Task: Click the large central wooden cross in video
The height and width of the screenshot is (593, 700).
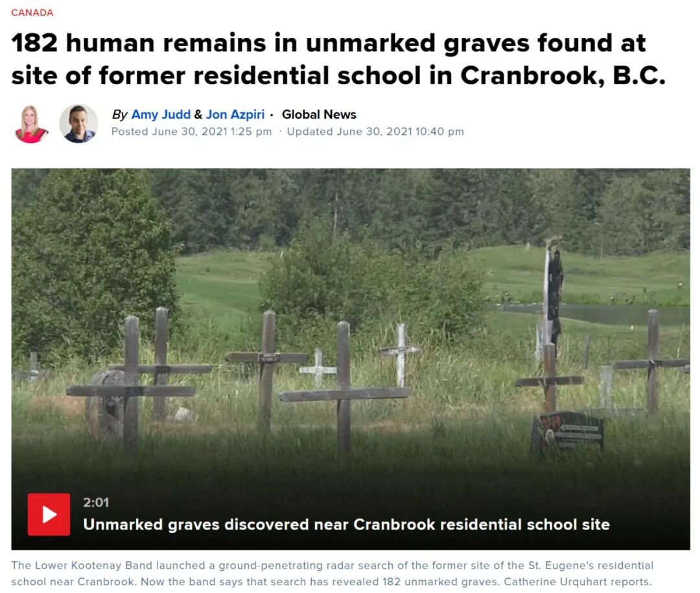Action: (344, 386)
